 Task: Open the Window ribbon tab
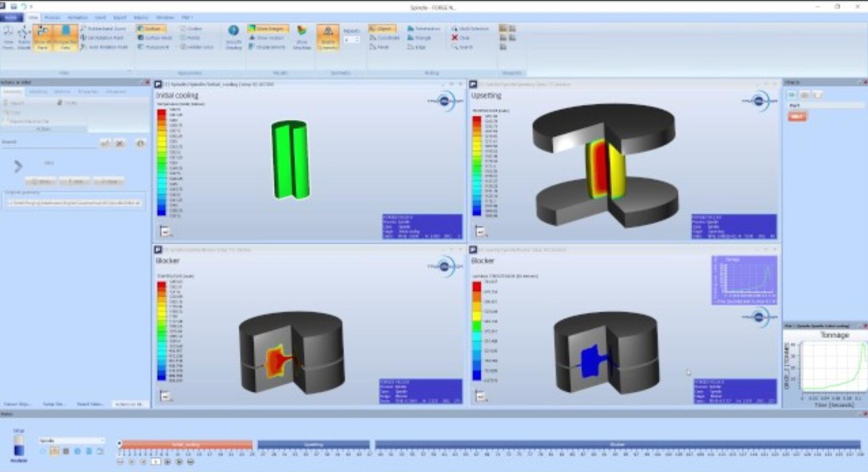click(x=165, y=17)
